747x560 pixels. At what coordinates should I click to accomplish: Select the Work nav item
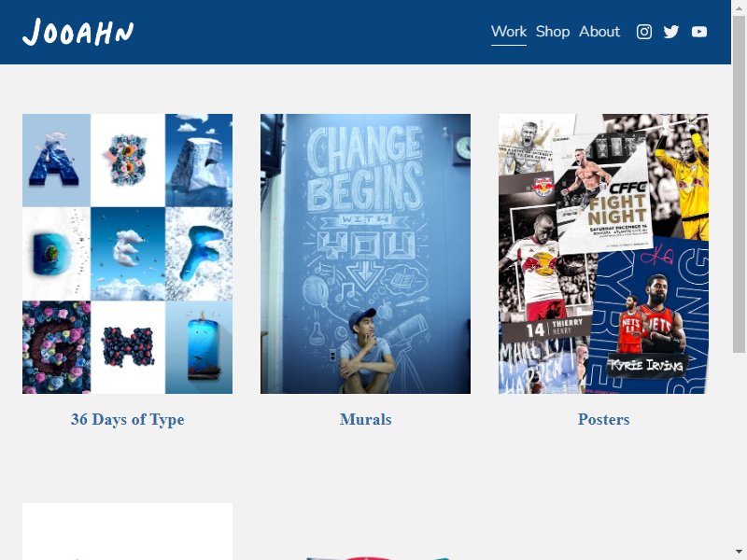[x=509, y=32]
